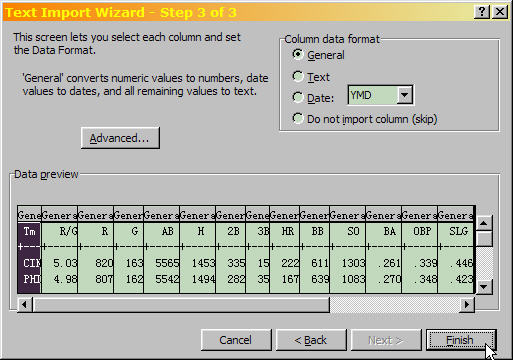Click the 5.03 value cell

coord(65,263)
